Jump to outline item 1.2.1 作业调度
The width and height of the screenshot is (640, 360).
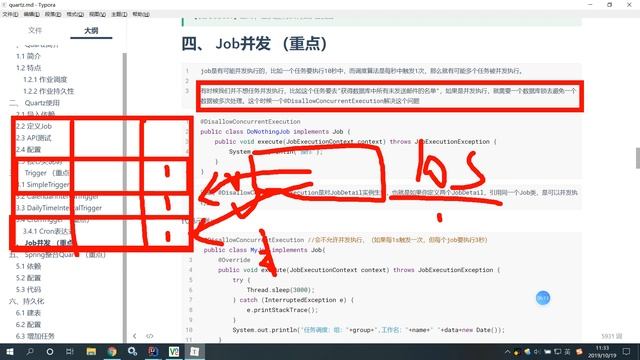[x=45, y=79]
